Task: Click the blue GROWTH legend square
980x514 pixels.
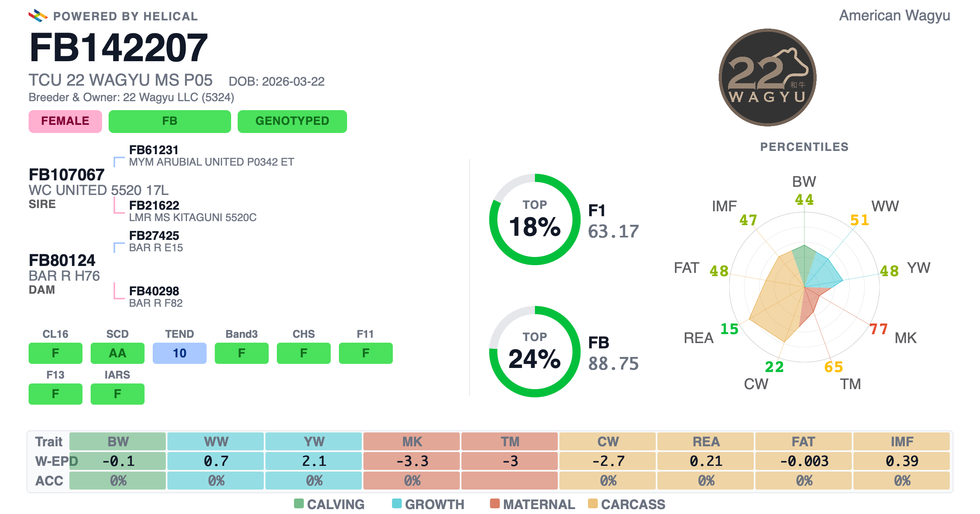Action: pos(397,503)
